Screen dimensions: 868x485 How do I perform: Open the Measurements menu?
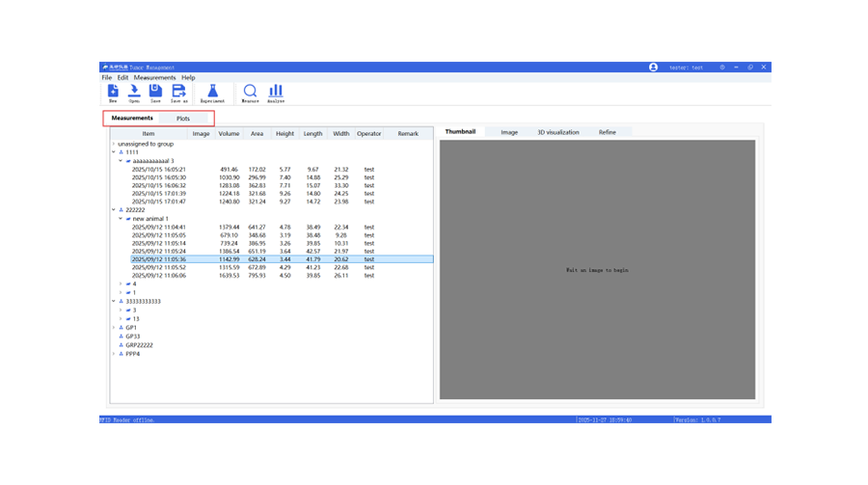pos(154,78)
